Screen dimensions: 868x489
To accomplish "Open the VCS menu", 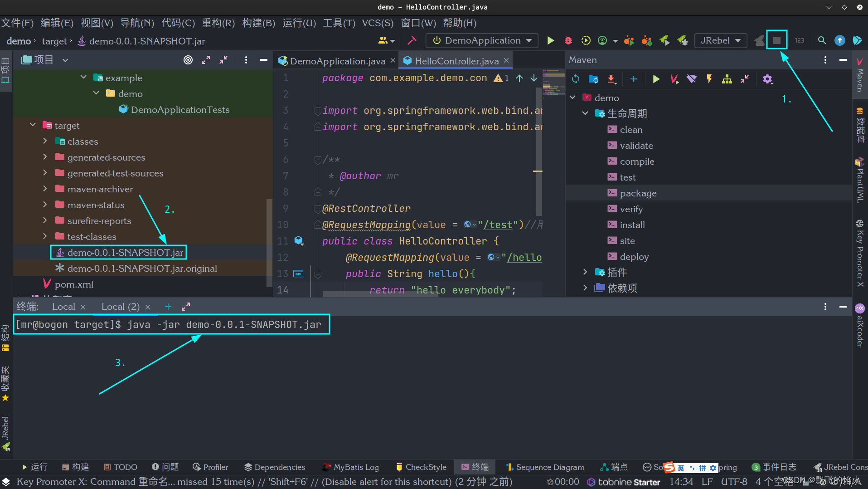I will (378, 23).
